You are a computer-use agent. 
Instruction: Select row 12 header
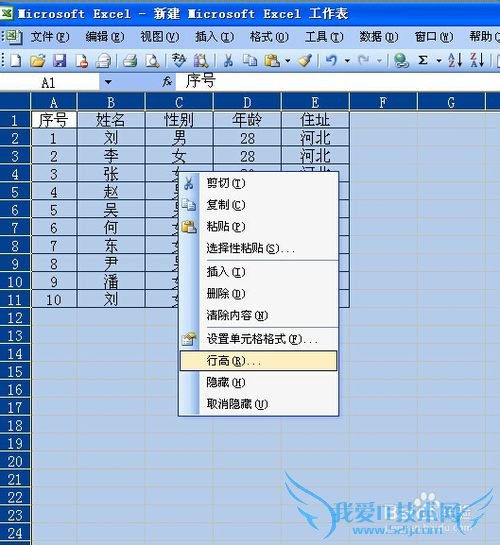(x=15, y=318)
